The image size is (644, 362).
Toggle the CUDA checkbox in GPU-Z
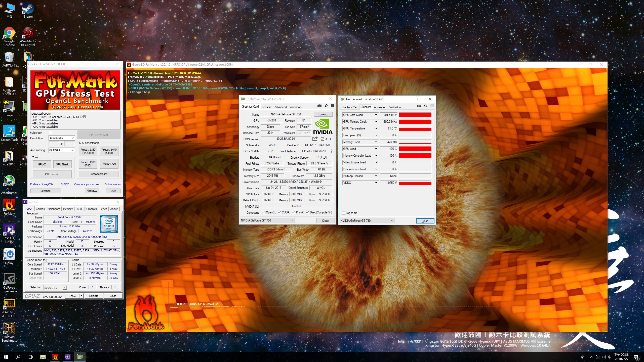(279, 212)
